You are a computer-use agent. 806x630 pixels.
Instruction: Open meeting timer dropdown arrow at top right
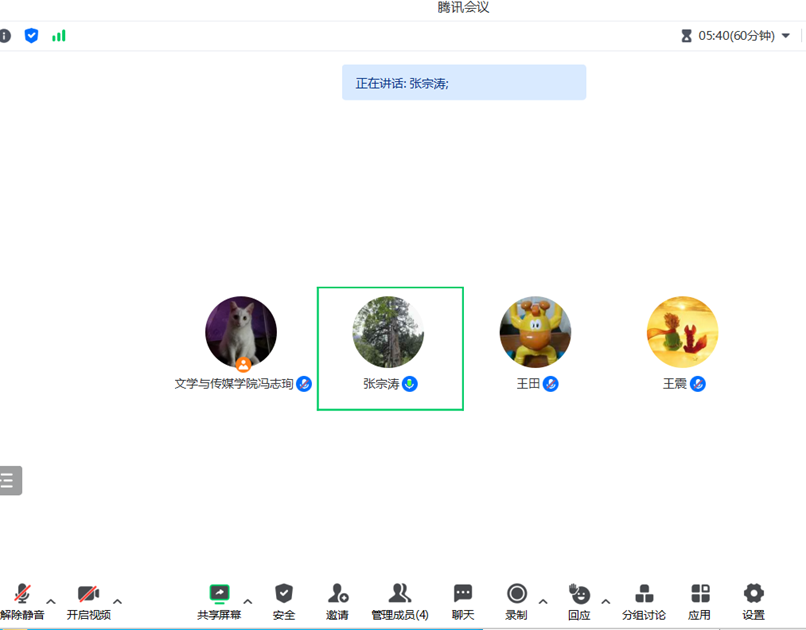pyautogui.click(x=785, y=36)
